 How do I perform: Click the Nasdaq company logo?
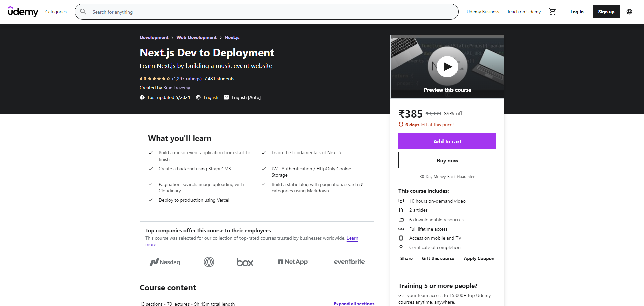pos(165,262)
